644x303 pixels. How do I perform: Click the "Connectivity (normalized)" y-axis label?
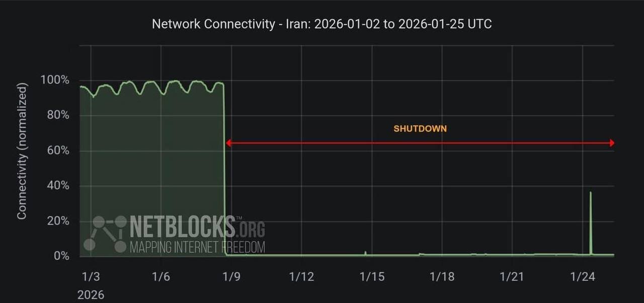[x=22, y=151]
